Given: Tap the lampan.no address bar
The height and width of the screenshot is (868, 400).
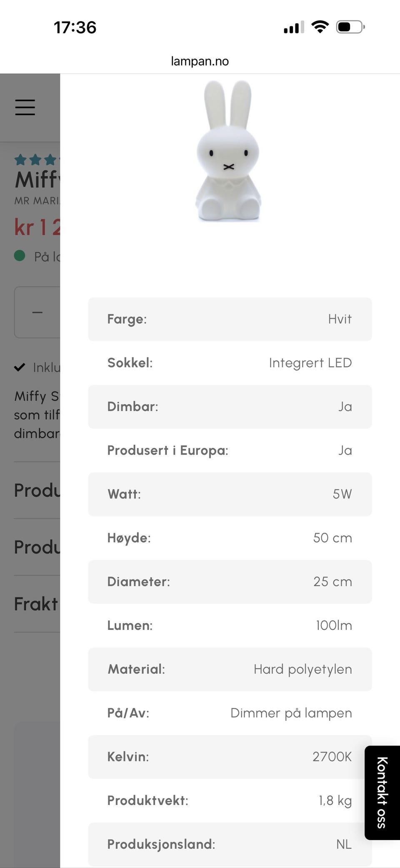Looking at the screenshot, I should coord(200,61).
